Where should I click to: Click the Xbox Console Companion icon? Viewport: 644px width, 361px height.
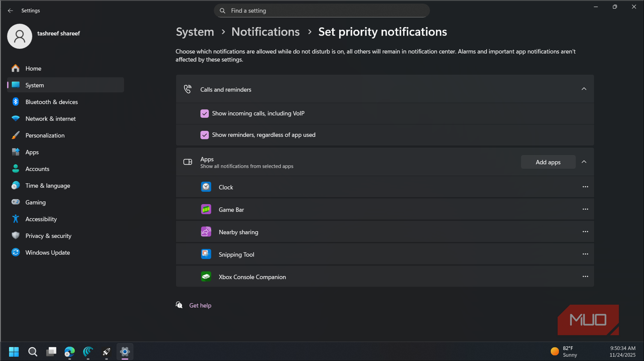206,276
